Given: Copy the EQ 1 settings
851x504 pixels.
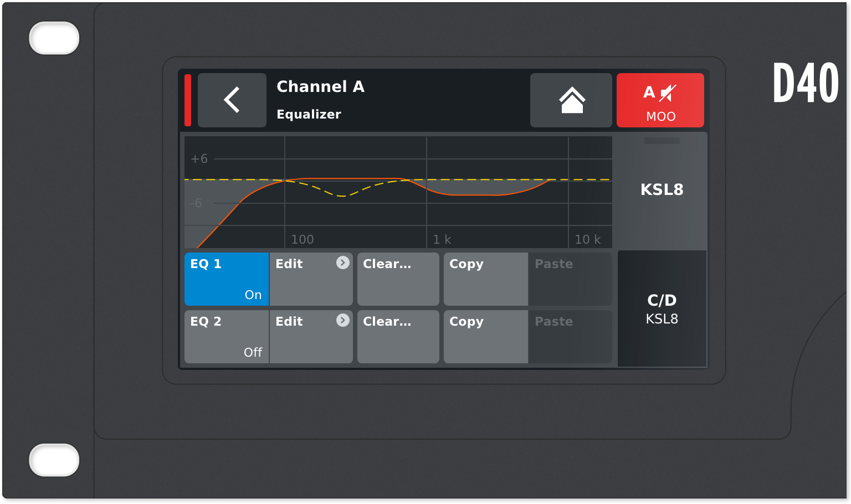Looking at the screenshot, I should click(486, 279).
